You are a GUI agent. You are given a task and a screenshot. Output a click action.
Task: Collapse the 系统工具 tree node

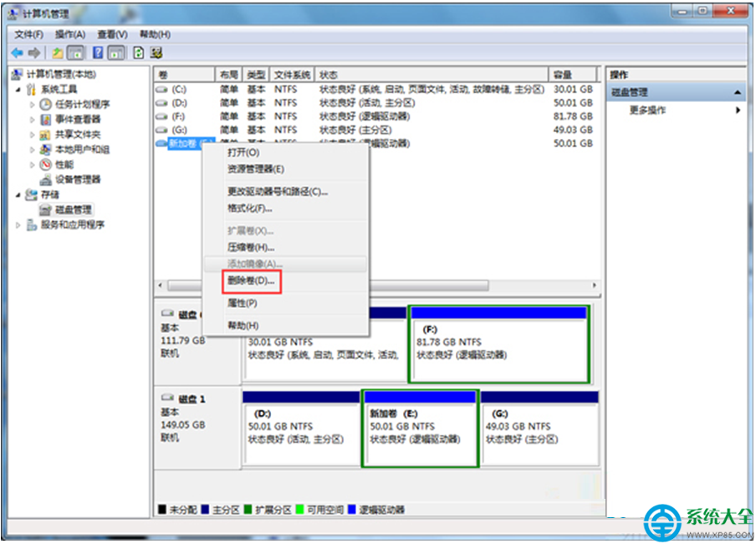pyautogui.click(x=18, y=90)
